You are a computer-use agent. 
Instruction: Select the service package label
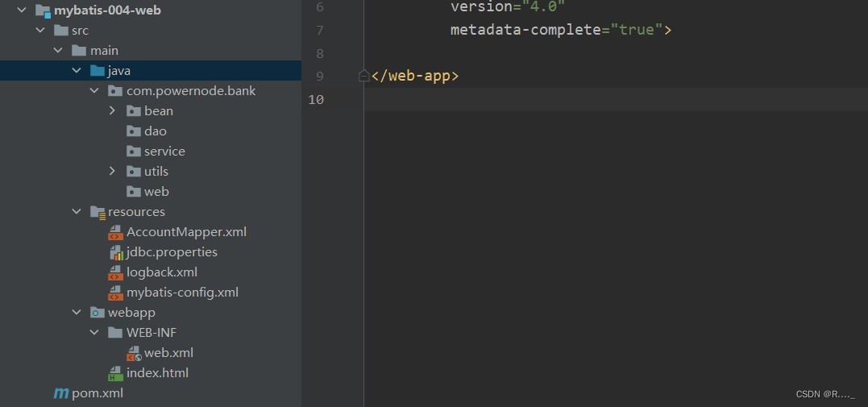coord(165,152)
